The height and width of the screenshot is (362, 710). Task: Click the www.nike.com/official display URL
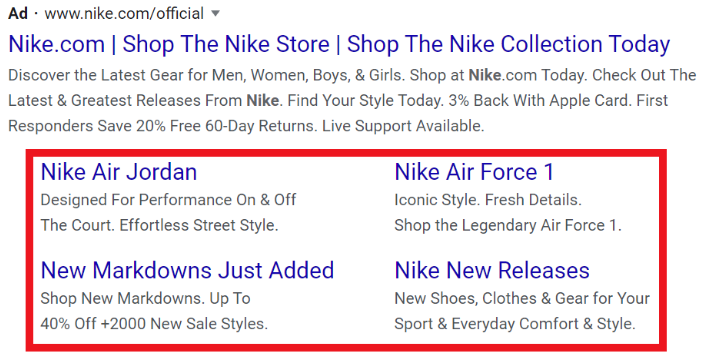point(124,14)
